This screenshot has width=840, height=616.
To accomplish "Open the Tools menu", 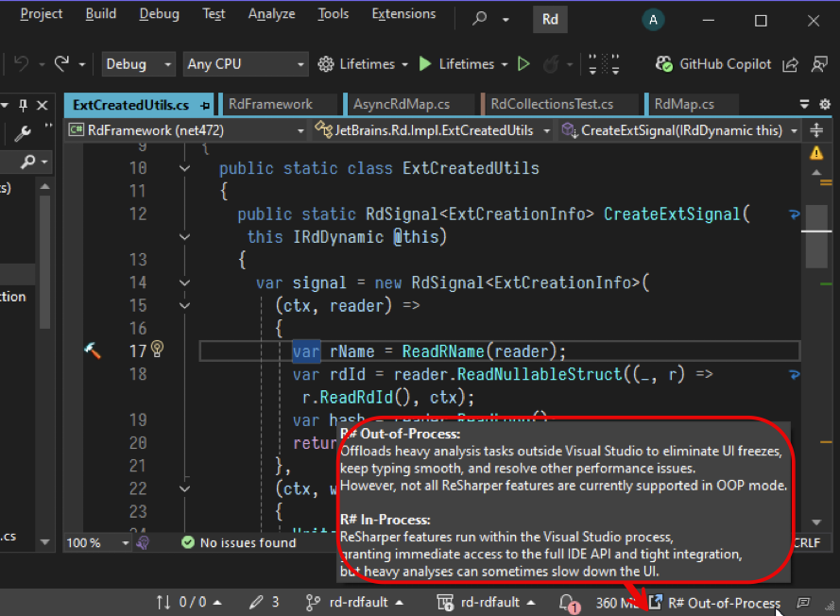I will point(333,14).
